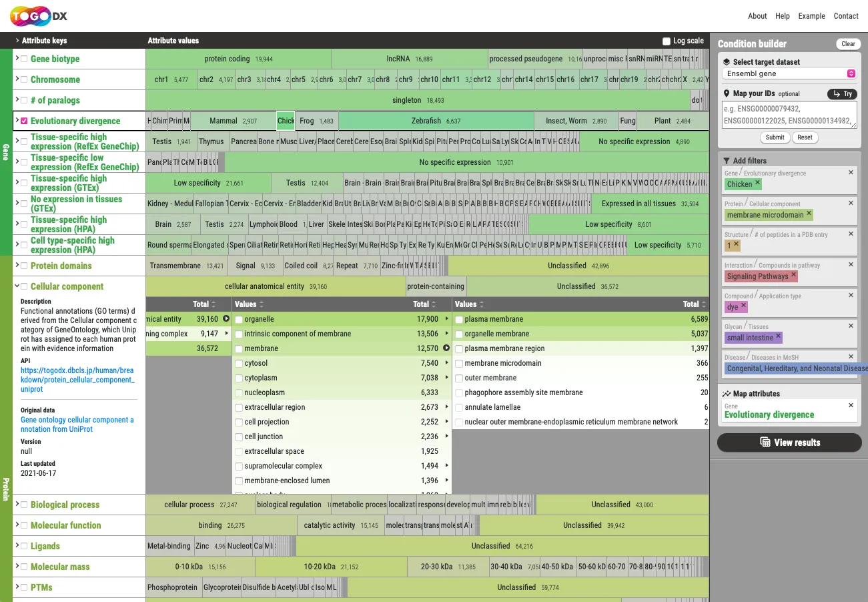Open the About page
The width and height of the screenshot is (868, 602).
click(x=757, y=16)
